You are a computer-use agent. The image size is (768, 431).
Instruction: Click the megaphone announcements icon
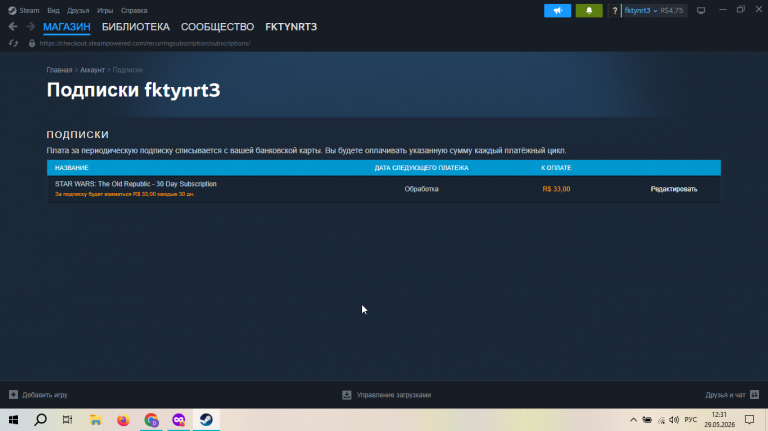tap(557, 10)
